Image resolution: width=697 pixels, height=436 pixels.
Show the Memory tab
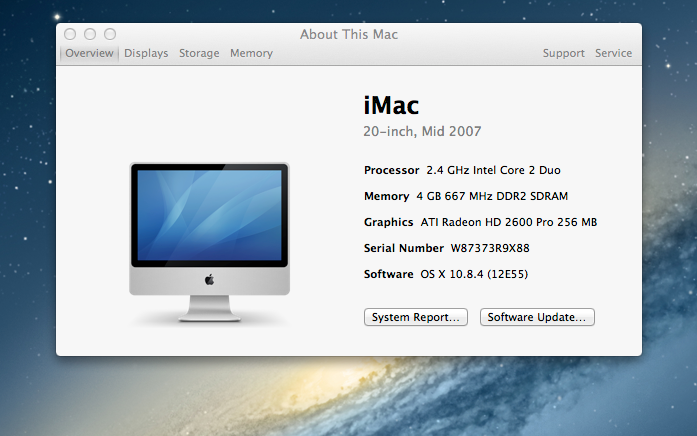(251, 53)
